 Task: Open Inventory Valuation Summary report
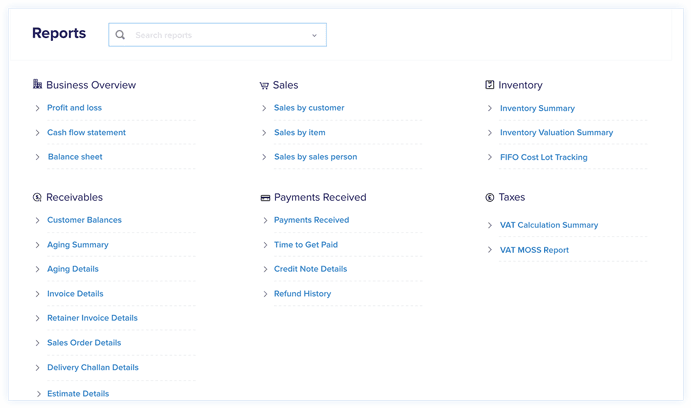pyautogui.click(x=556, y=133)
